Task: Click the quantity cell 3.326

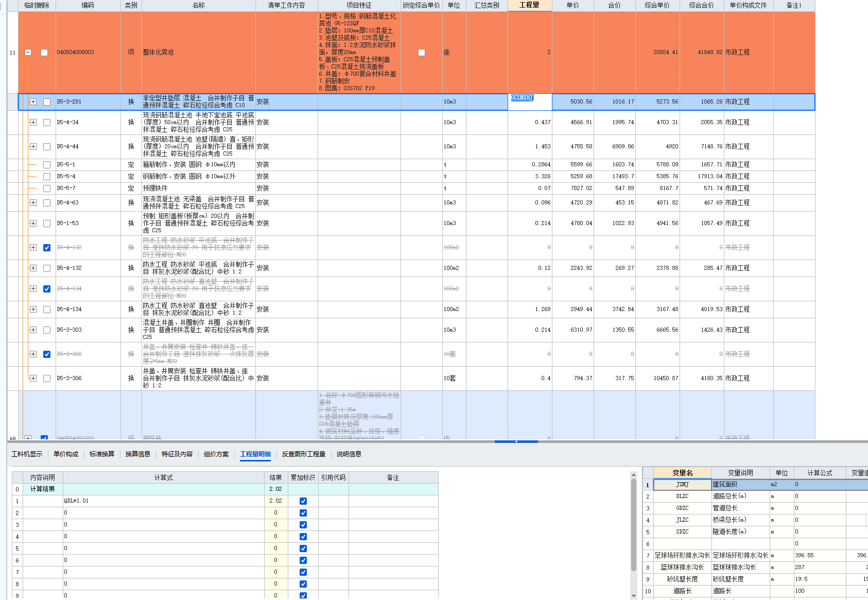Action: pyautogui.click(x=530, y=177)
